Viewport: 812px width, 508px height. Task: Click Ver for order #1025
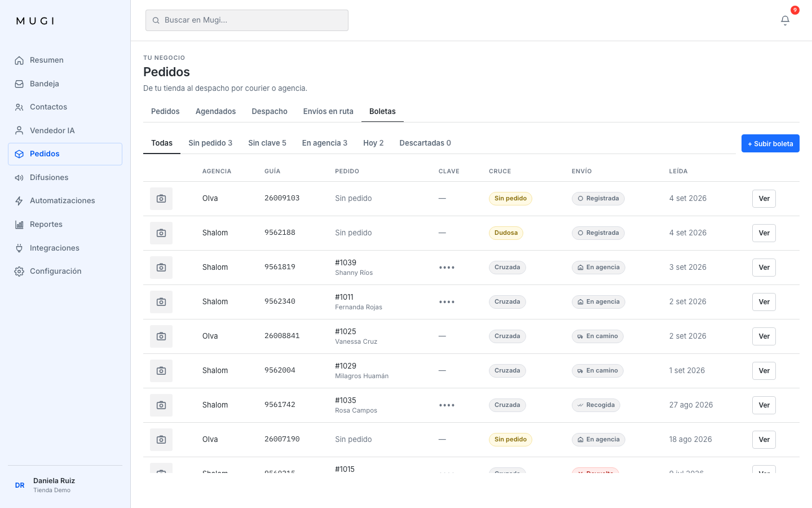point(764,336)
